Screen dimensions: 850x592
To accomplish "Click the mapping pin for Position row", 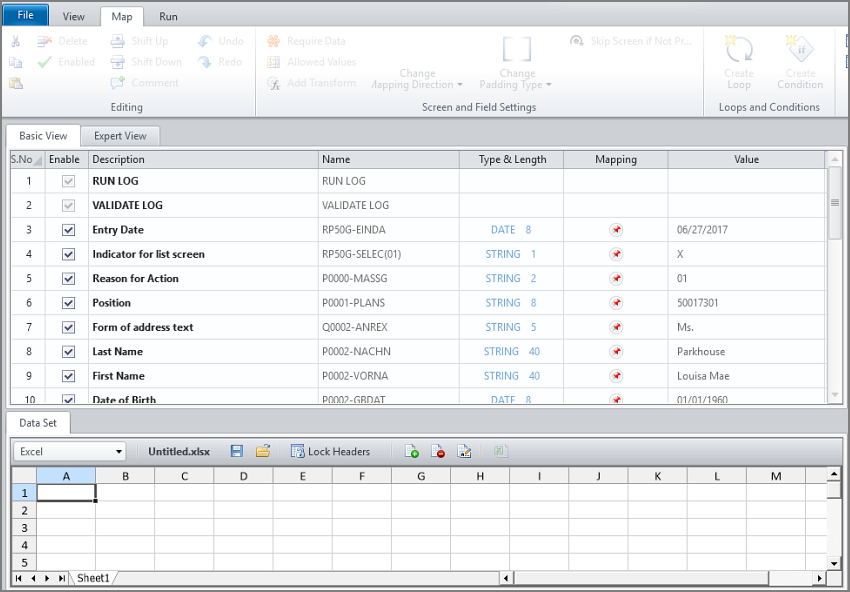I will pos(616,303).
